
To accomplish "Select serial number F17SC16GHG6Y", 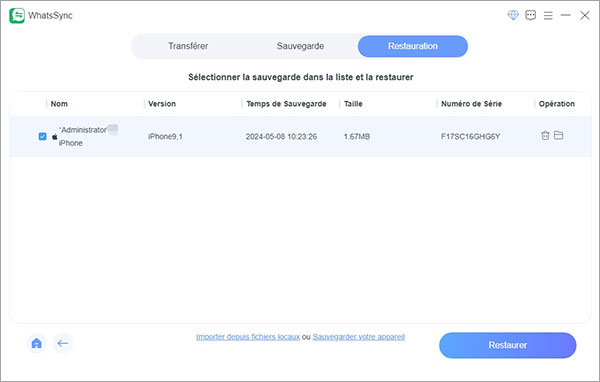I will pyautogui.click(x=470, y=137).
